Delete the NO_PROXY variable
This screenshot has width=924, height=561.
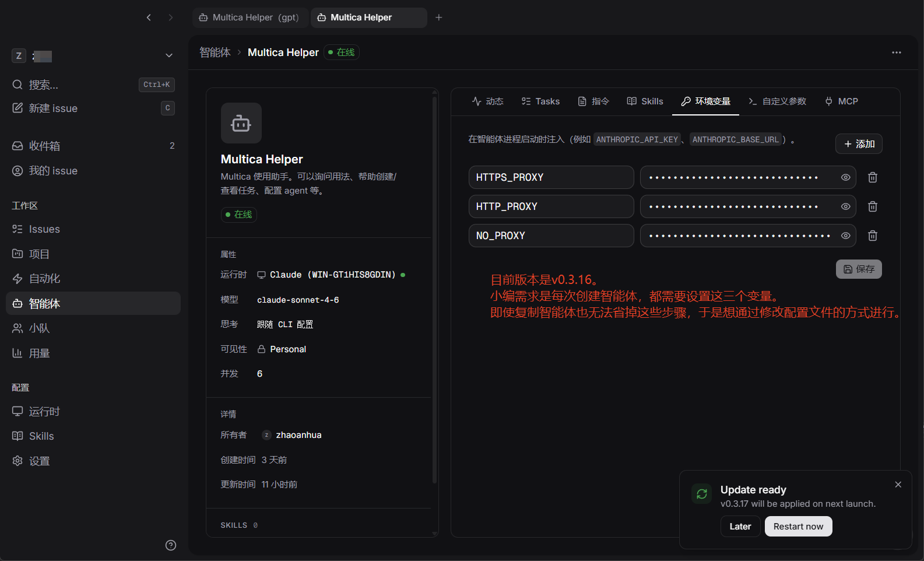coord(873,236)
